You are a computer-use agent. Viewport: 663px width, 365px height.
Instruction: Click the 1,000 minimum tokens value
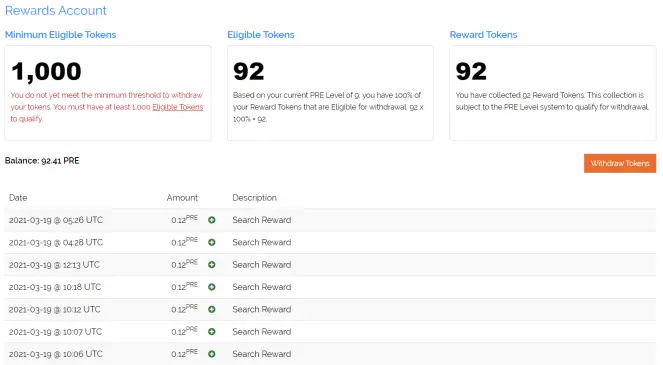[x=46, y=71]
